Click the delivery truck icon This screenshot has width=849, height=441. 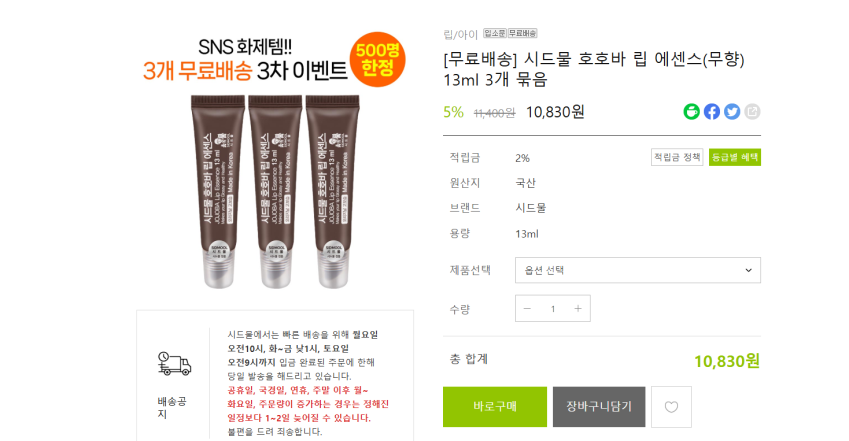(x=174, y=364)
